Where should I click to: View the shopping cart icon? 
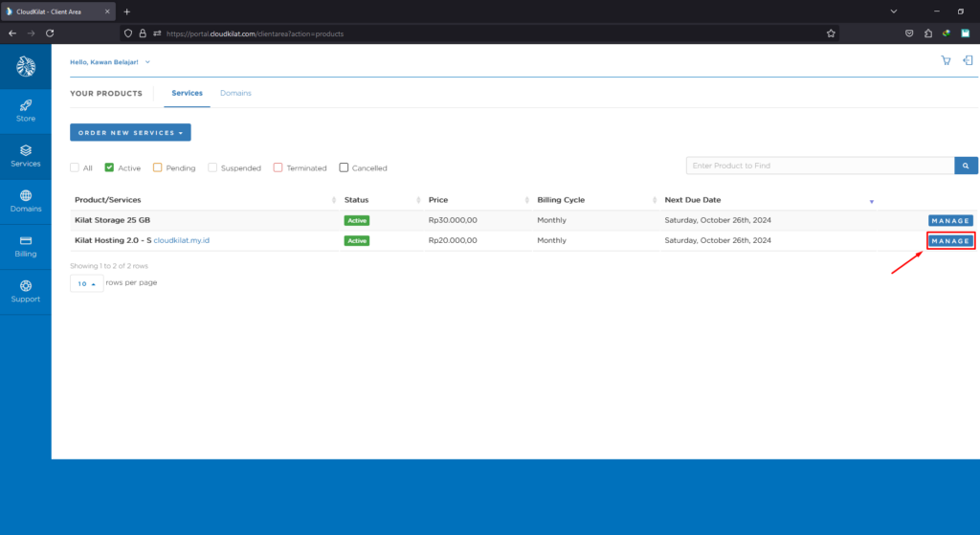point(946,60)
